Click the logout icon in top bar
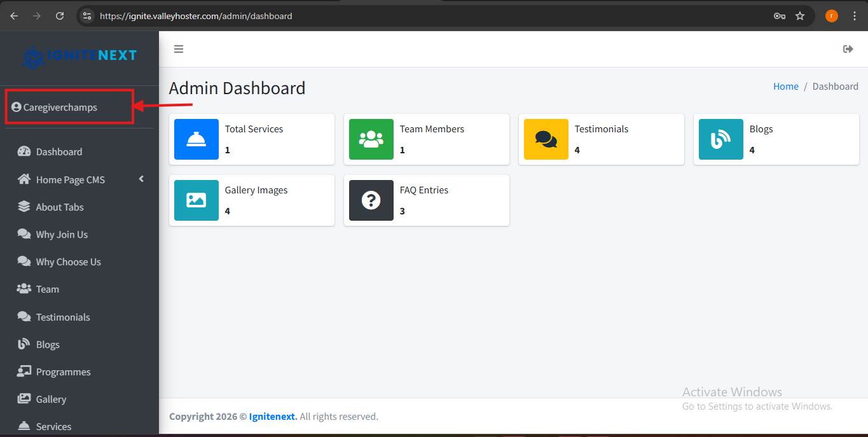 coord(848,49)
